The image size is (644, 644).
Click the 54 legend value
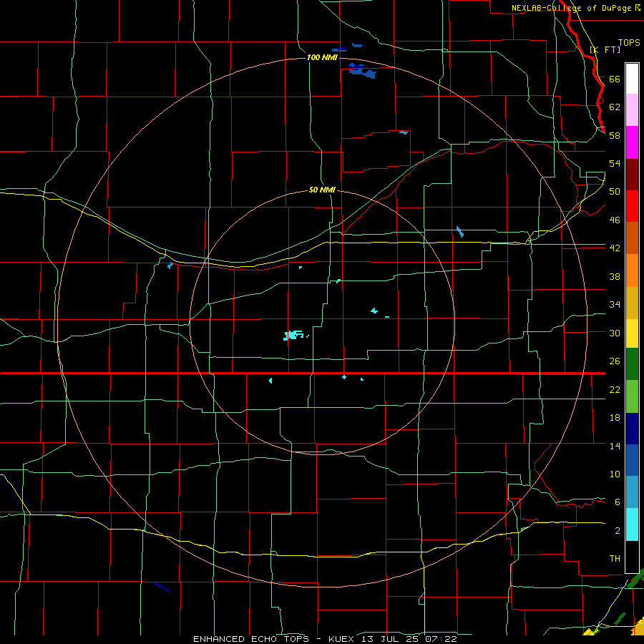(x=615, y=163)
